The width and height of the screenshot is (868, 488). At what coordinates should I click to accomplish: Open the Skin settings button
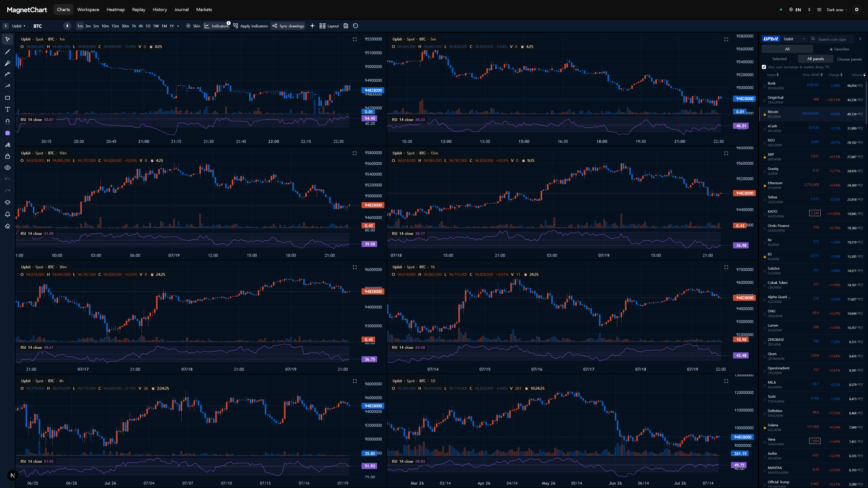pos(193,26)
